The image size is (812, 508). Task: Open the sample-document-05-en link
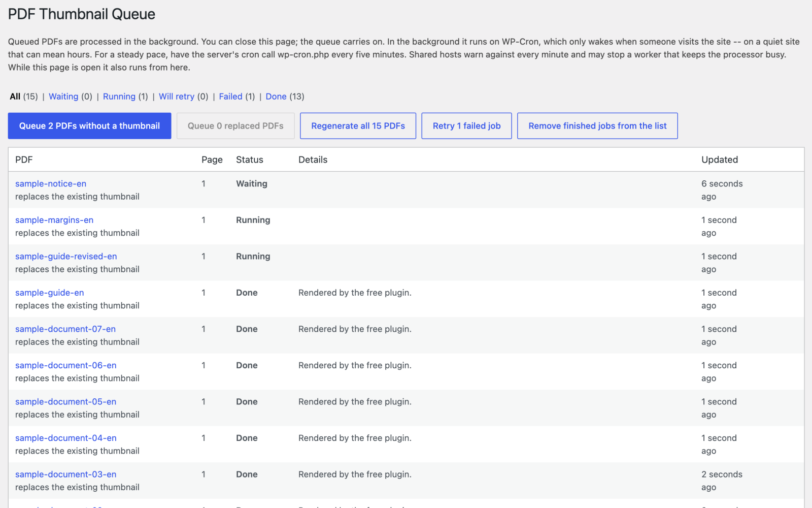pos(66,402)
